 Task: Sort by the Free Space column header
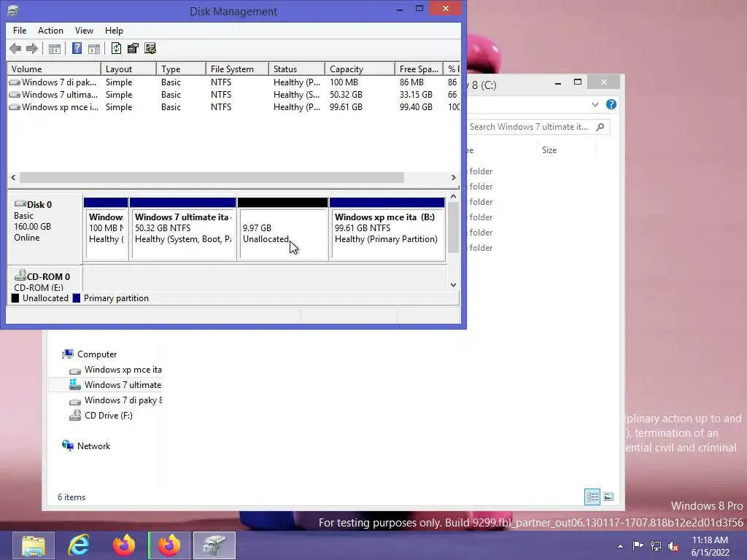[419, 69]
